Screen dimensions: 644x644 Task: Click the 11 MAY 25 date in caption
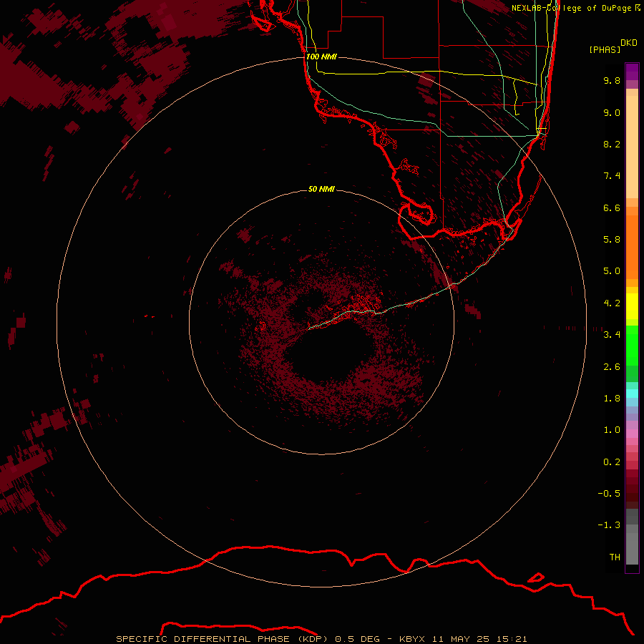click(x=459, y=639)
